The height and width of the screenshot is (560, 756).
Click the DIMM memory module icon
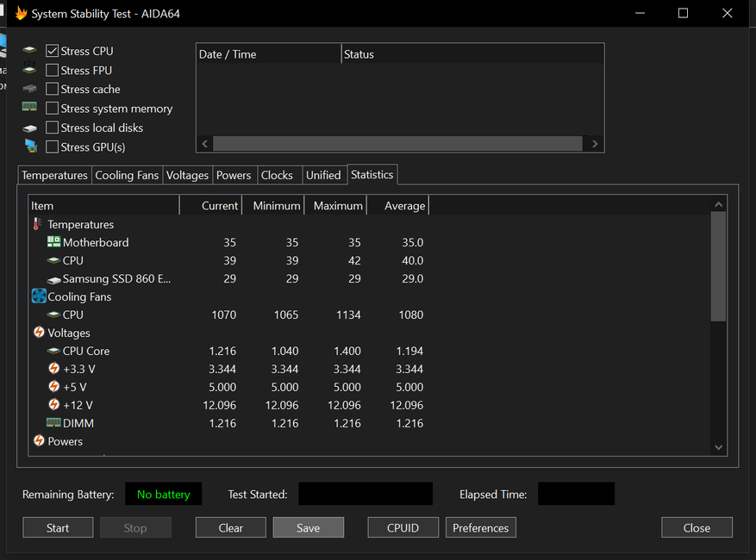pyautogui.click(x=53, y=423)
